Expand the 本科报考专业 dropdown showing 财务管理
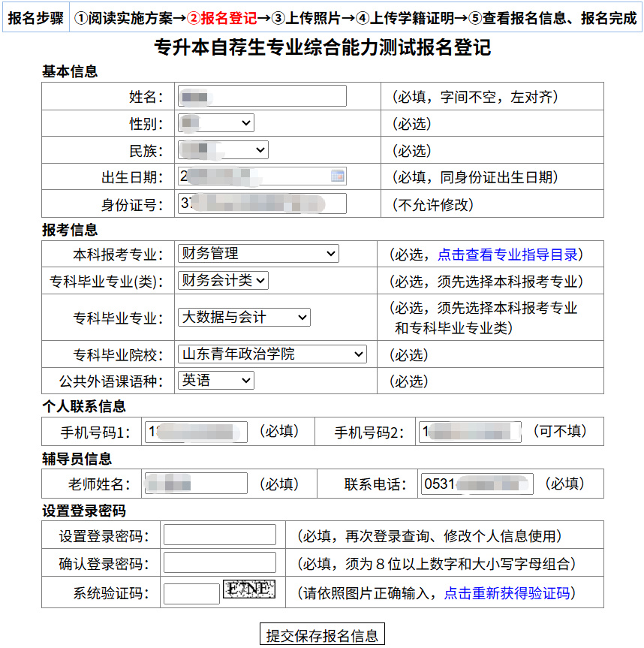This screenshot has height=648, width=644. point(258,254)
